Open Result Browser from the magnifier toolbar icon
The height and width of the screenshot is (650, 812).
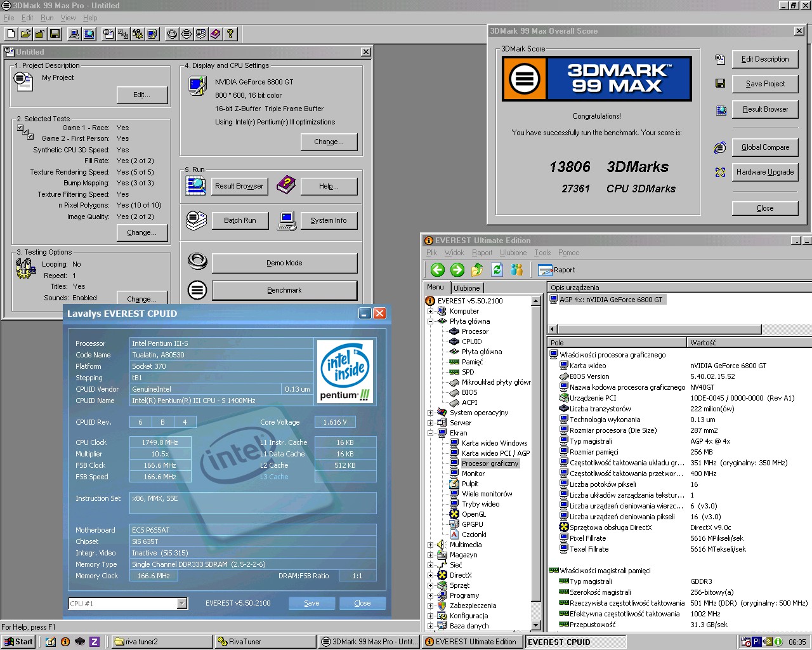pos(89,34)
